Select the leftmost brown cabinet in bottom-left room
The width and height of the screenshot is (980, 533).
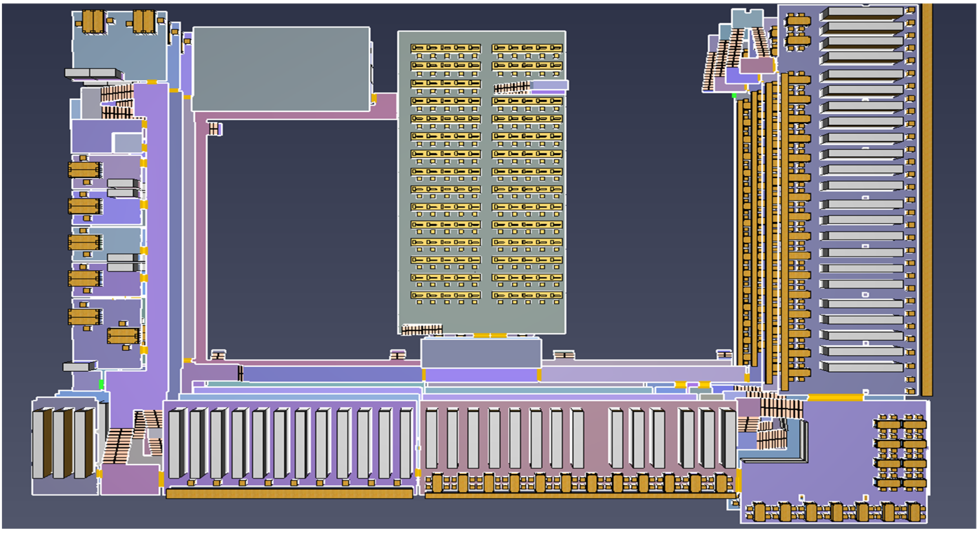pyautogui.click(x=43, y=443)
